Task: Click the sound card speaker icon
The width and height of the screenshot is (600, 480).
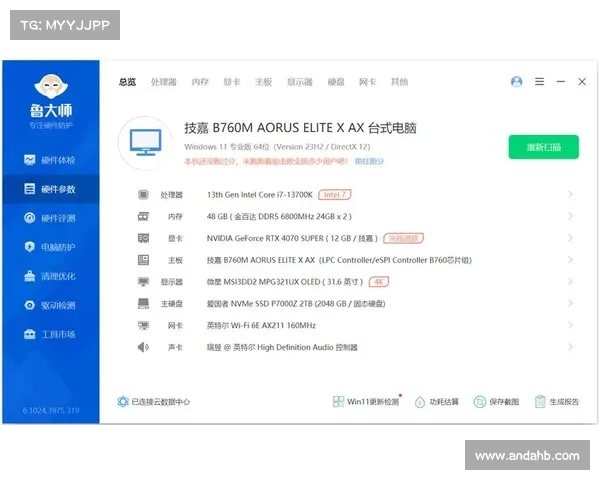Action: [143, 348]
